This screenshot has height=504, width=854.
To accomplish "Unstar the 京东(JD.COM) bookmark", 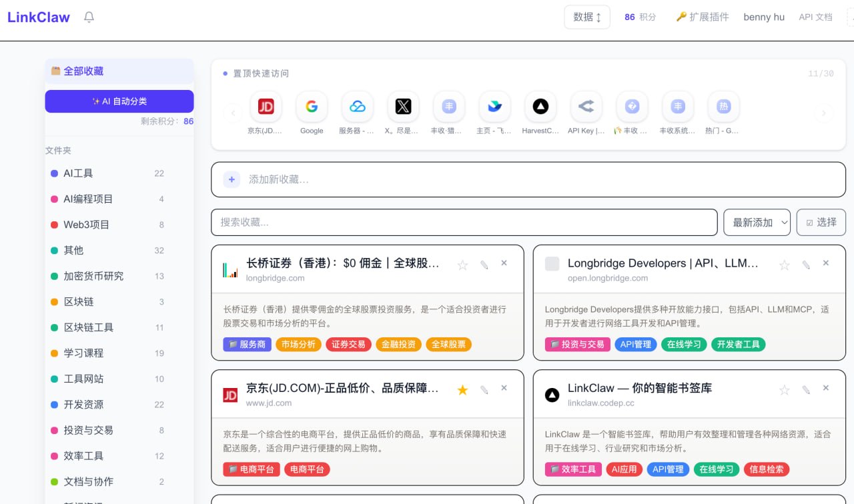I will coord(462,390).
